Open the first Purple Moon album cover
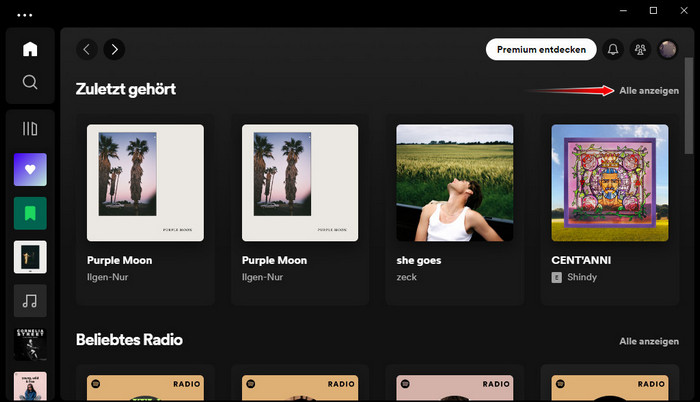Image resolution: width=700 pixels, height=402 pixels. (146, 183)
